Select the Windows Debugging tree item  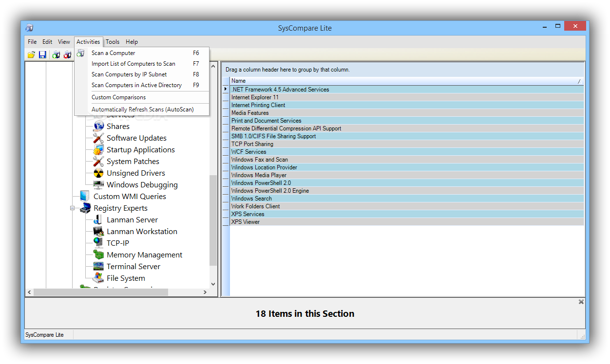pos(142,184)
